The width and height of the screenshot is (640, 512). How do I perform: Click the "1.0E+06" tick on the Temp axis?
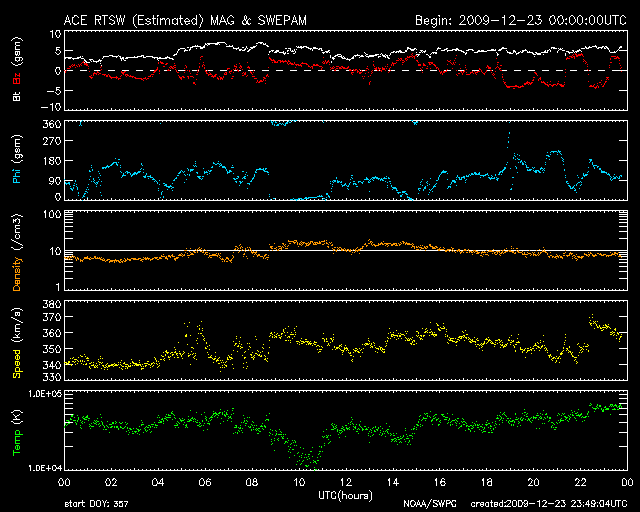(x=45, y=394)
